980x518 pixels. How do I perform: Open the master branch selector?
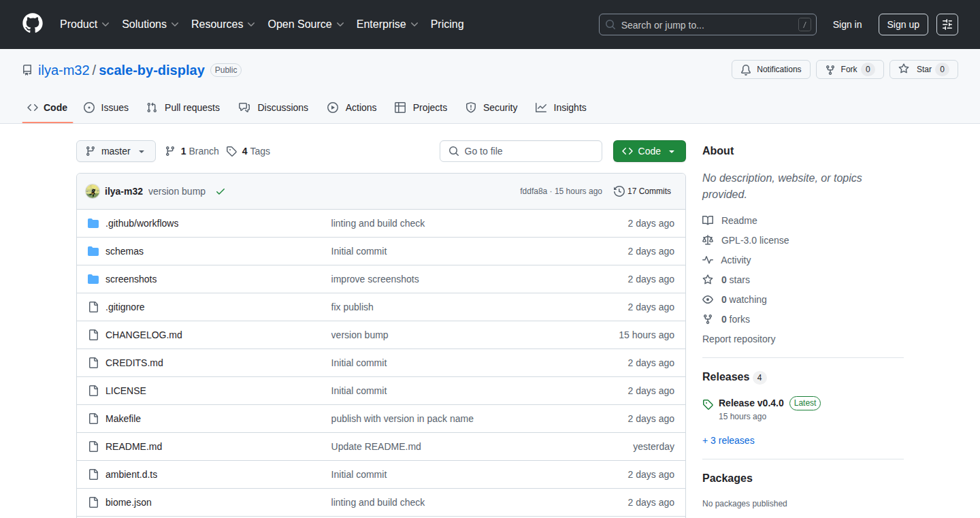click(x=116, y=151)
